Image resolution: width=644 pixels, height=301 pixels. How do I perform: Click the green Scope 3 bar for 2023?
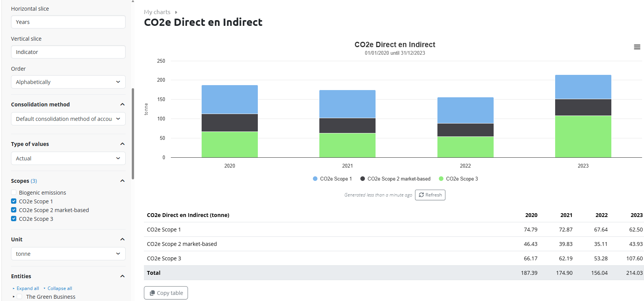tap(583, 136)
